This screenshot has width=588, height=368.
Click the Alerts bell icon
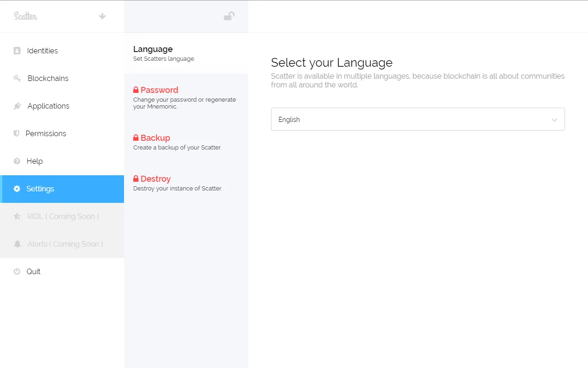pyautogui.click(x=17, y=244)
